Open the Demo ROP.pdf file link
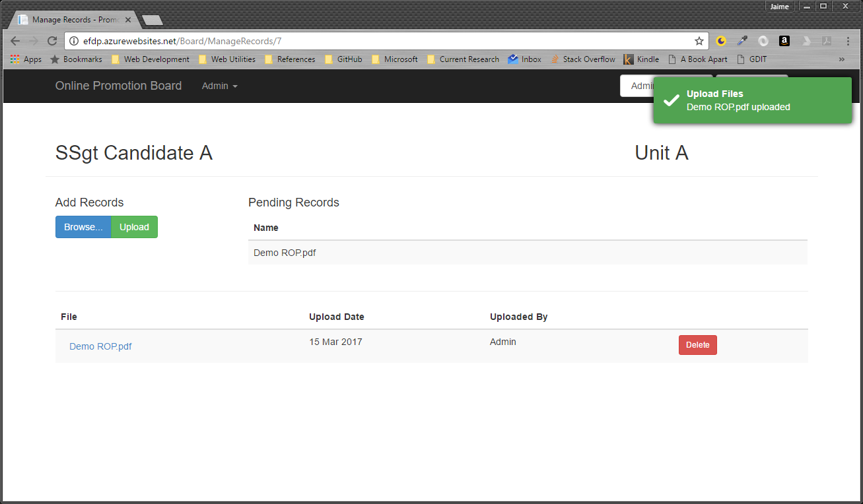The height and width of the screenshot is (504, 863). 100,346
